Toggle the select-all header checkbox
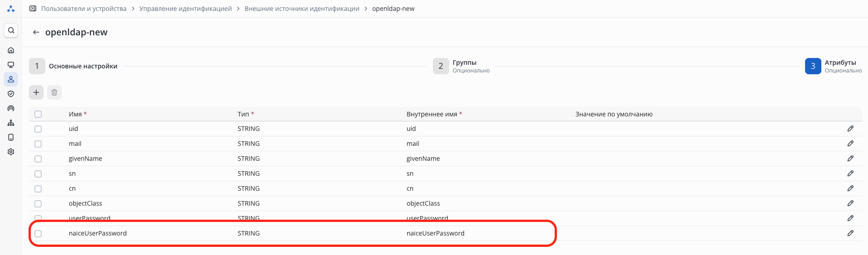868x255 pixels. (x=38, y=114)
